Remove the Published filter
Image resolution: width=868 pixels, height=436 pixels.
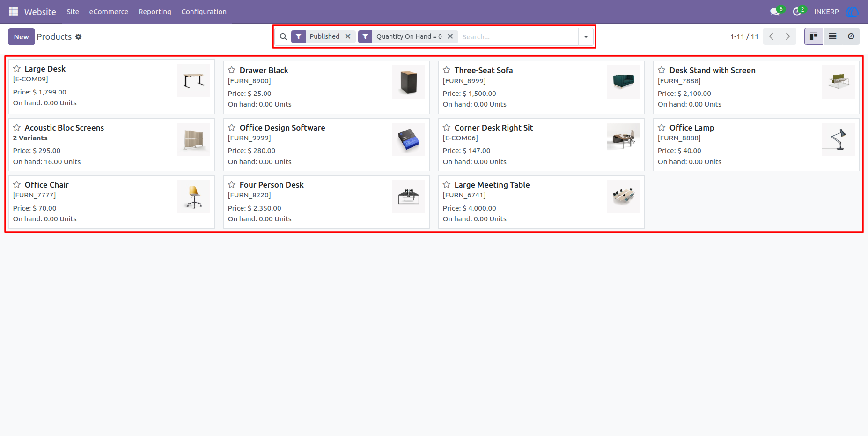348,36
